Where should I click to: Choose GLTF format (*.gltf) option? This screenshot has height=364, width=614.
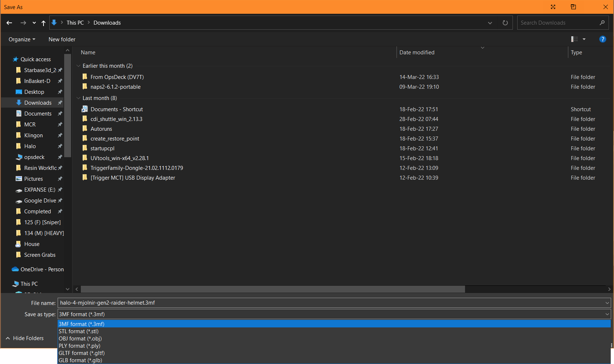point(334,353)
